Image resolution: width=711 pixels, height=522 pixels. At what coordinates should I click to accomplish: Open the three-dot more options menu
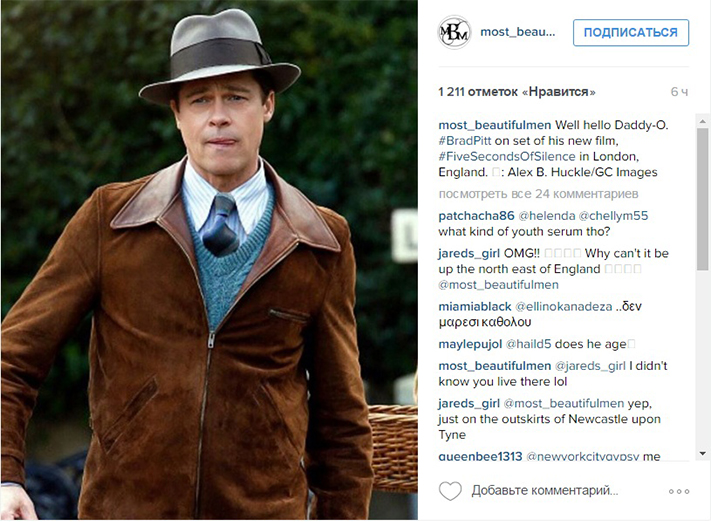pyautogui.click(x=679, y=491)
